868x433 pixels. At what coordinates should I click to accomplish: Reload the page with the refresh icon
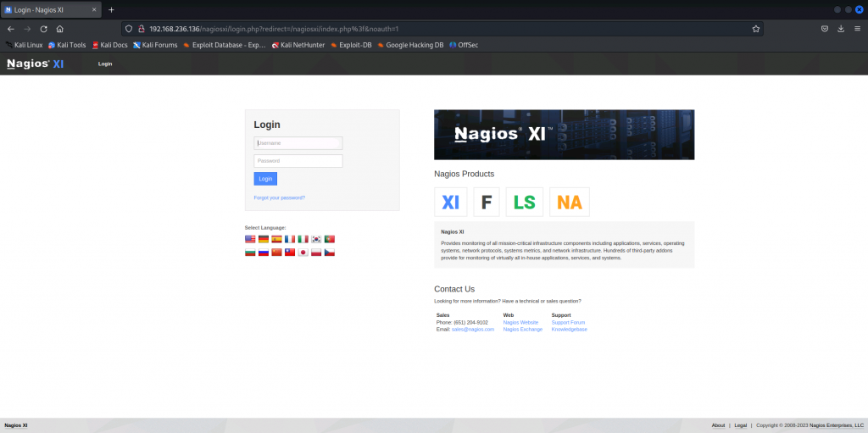pyautogui.click(x=44, y=29)
